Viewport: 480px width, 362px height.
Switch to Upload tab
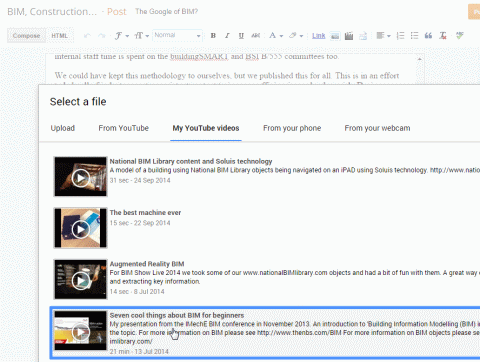click(63, 128)
